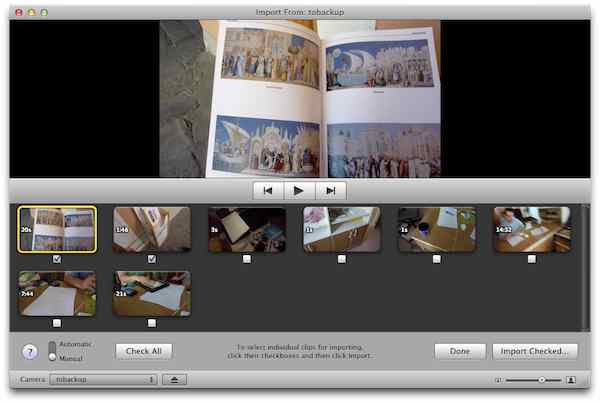600x403 pixels.
Task: Select the 20s book pages clip thumbnail
Action: (x=57, y=229)
